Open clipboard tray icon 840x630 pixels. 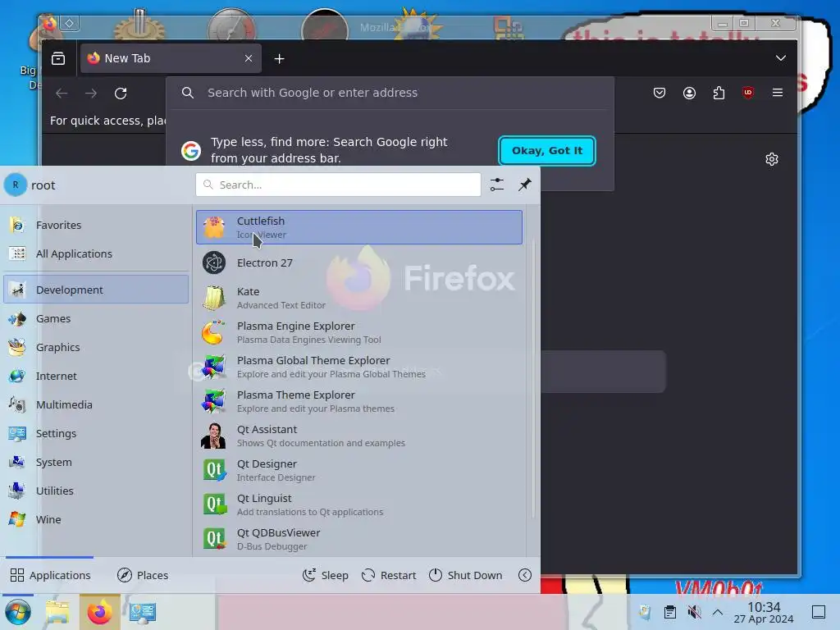[x=669, y=612]
